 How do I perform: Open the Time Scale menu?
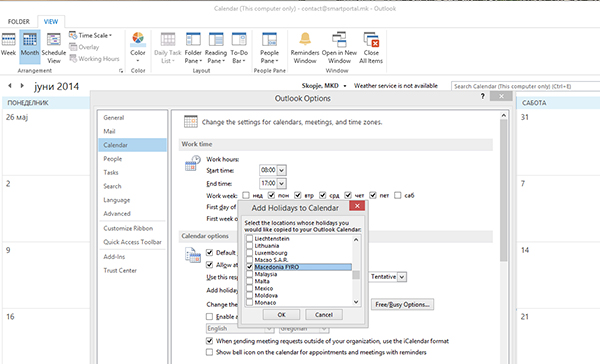[91, 35]
